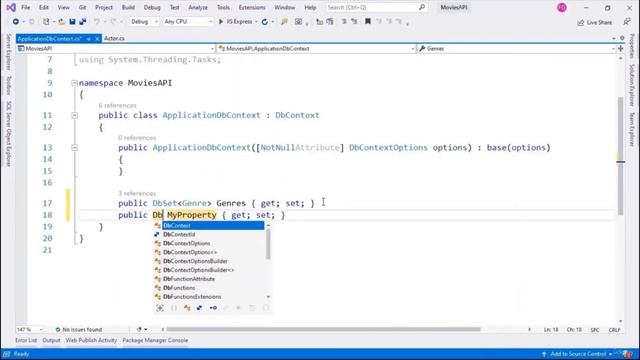The image size is (640, 360).
Task: Click the Save All toolbar icon
Action: coord(82,22)
